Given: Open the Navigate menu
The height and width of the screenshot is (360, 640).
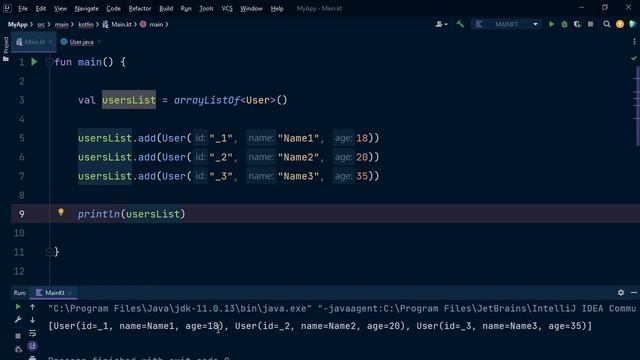Looking at the screenshot, I should [x=87, y=8].
